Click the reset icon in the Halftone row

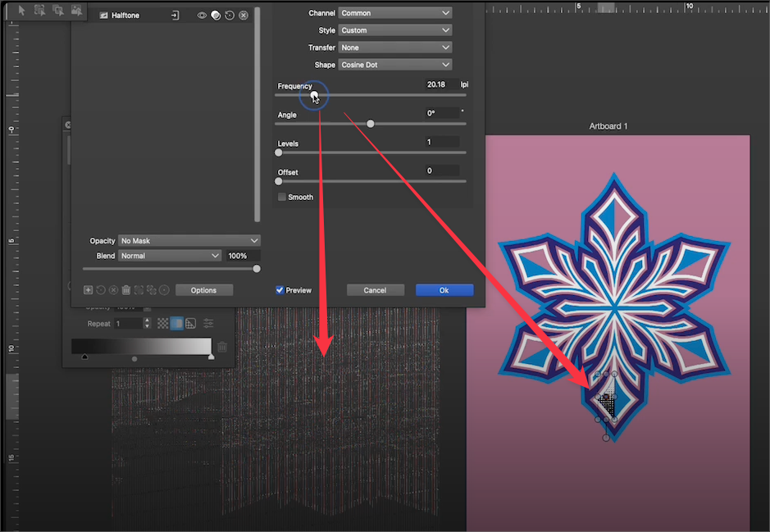[x=230, y=16]
